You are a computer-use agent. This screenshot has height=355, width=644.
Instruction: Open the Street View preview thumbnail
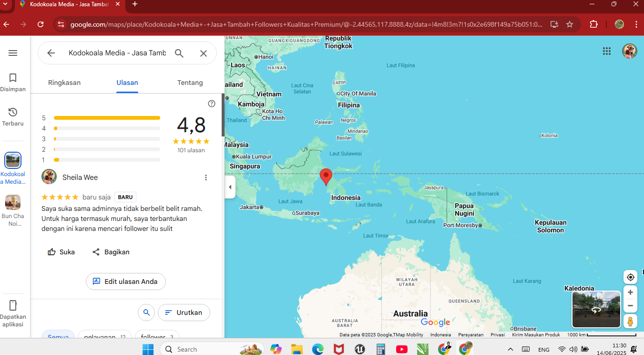tap(596, 309)
